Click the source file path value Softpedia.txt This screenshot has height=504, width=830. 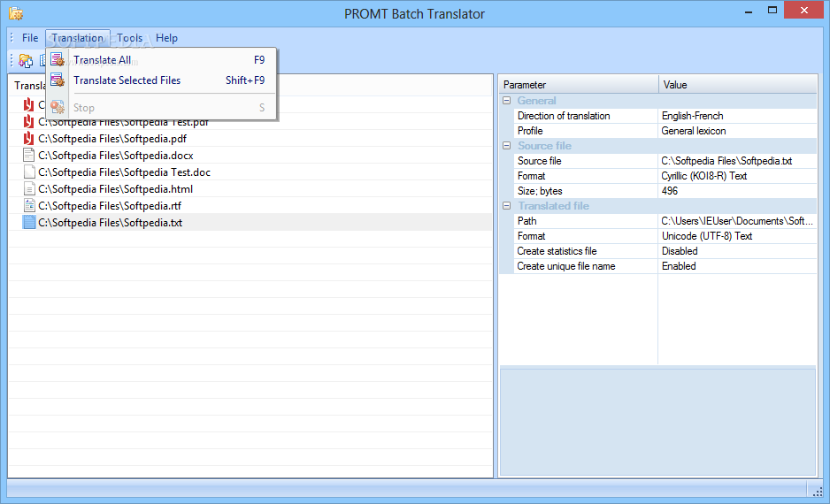click(726, 161)
